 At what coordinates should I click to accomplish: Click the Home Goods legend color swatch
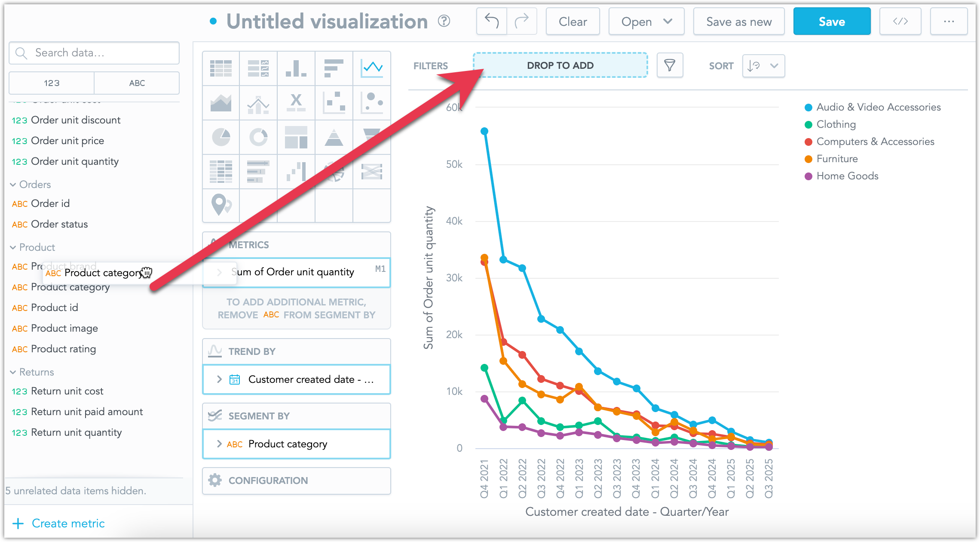click(809, 176)
